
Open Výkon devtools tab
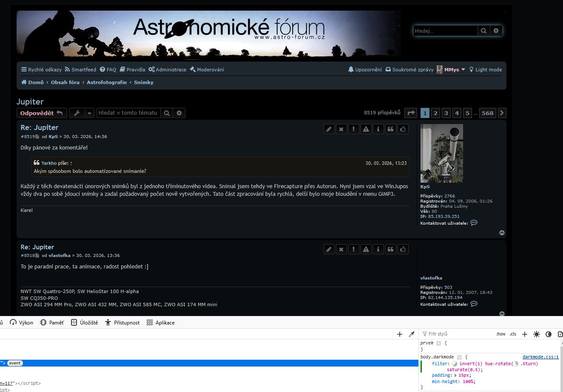coord(22,323)
